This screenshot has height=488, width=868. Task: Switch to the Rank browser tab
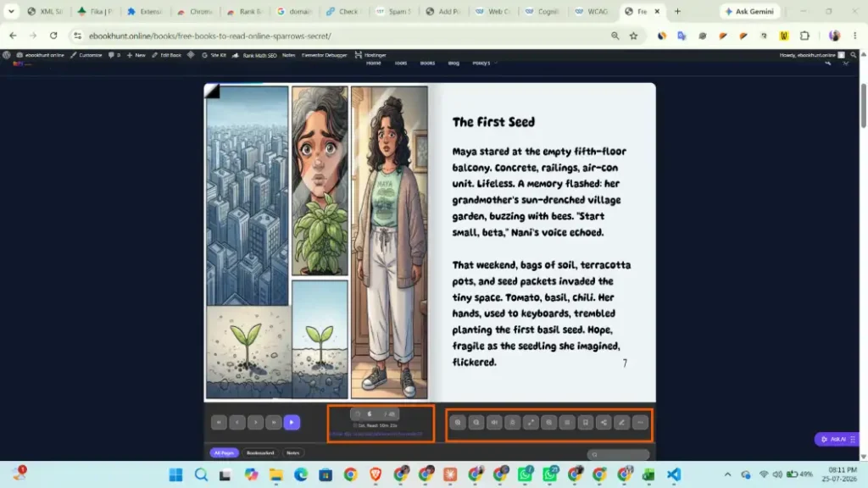245,11
